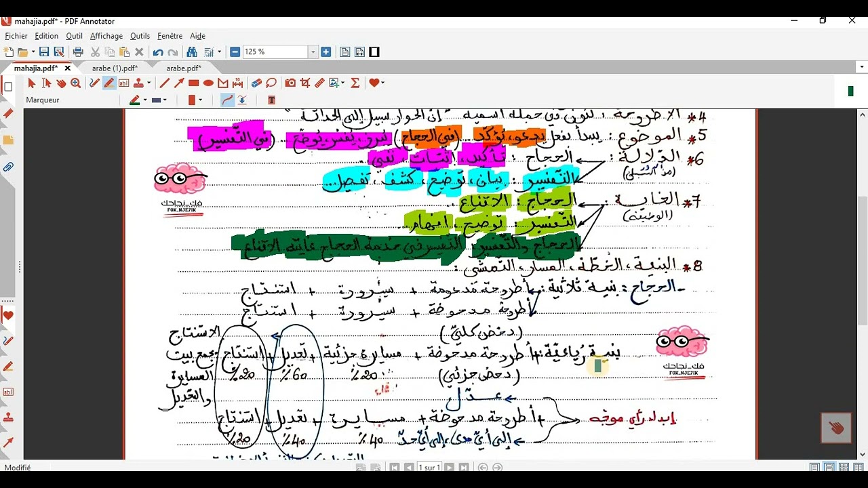Open Find with the binoculars icon

(192, 52)
